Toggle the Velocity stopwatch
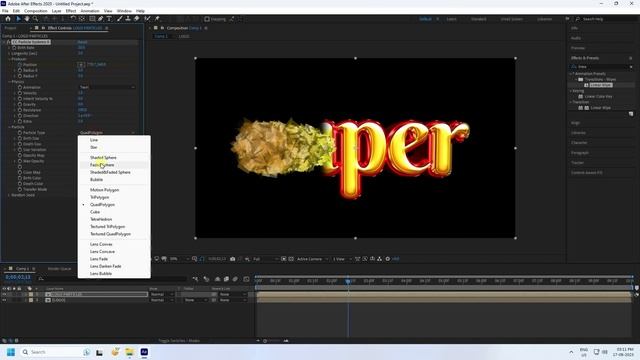640x360 pixels. pyautogui.click(x=20, y=93)
